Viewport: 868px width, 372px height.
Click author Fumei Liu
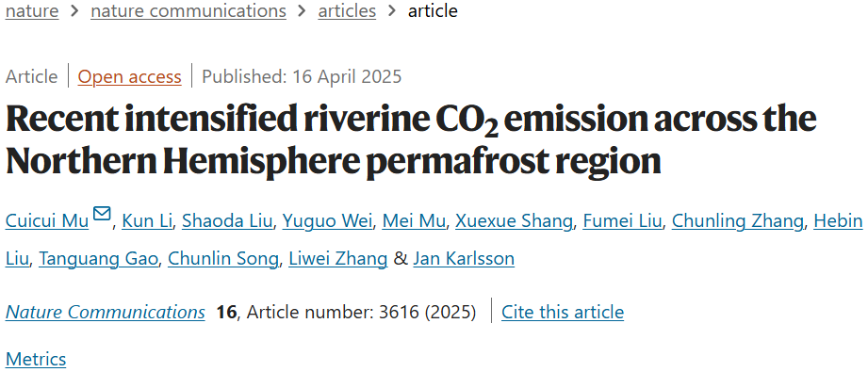pos(622,221)
